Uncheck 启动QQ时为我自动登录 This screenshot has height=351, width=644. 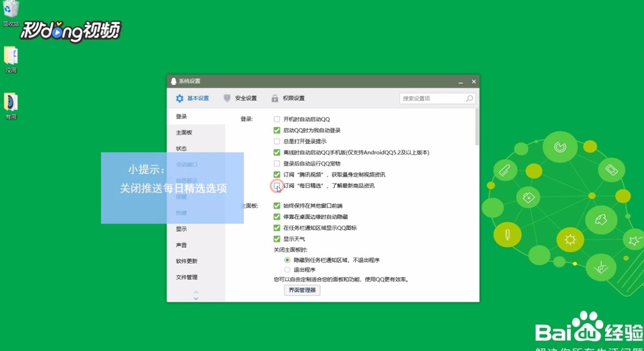tap(277, 130)
